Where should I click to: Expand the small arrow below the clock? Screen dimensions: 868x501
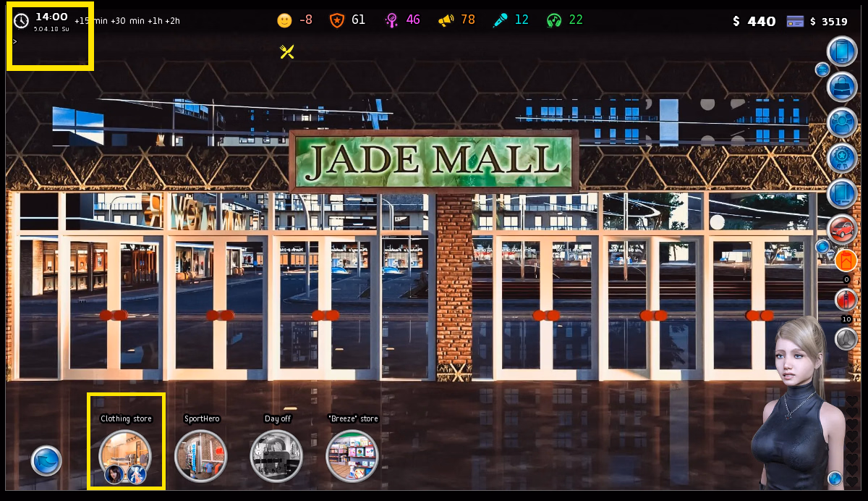pyautogui.click(x=15, y=41)
